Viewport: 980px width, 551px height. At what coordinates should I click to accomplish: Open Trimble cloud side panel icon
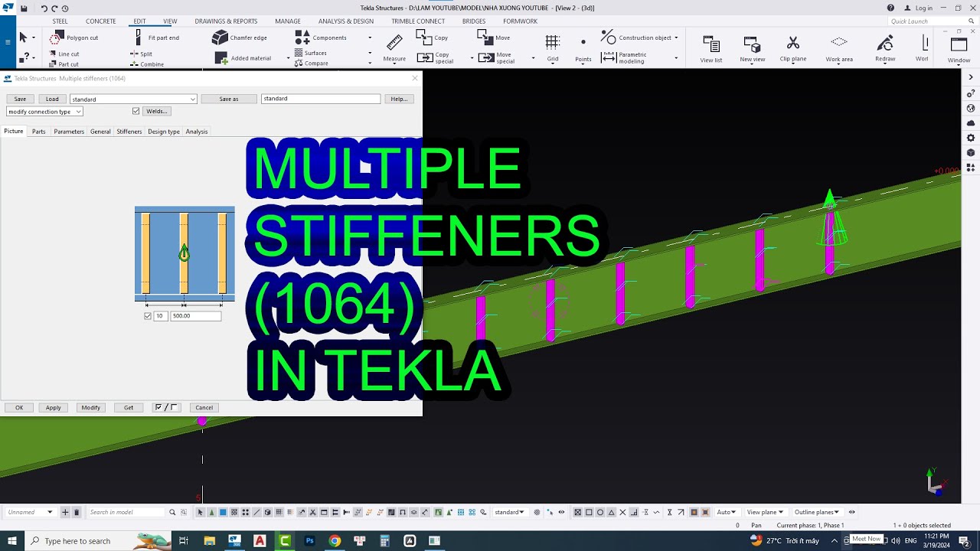click(971, 123)
